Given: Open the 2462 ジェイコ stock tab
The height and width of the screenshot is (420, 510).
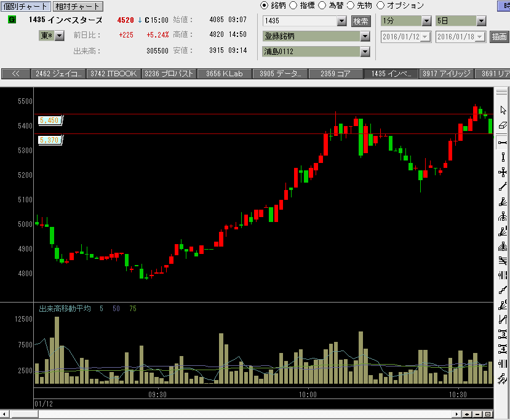Looking at the screenshot, I should point(58,74).
